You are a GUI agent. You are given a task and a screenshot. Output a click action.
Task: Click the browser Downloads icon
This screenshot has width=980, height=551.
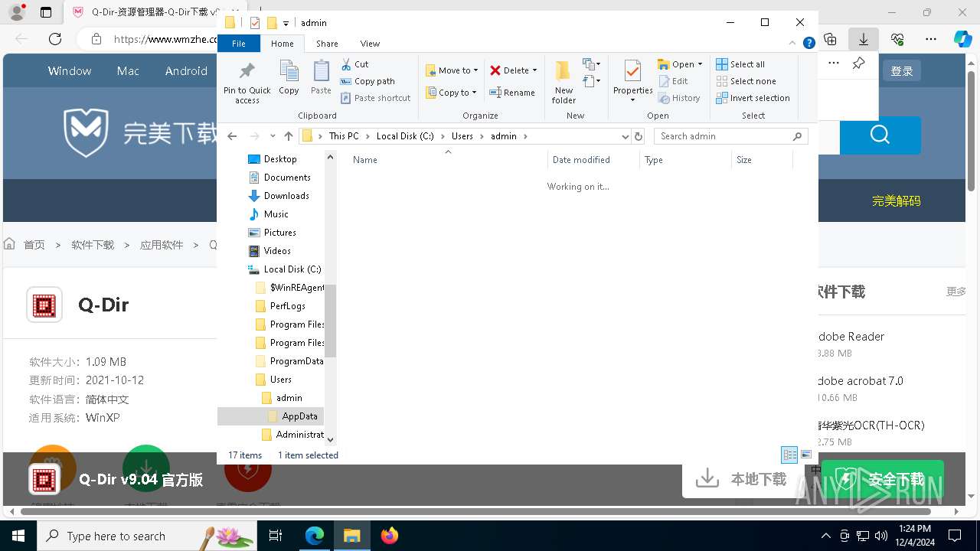(x=864, y=38)
